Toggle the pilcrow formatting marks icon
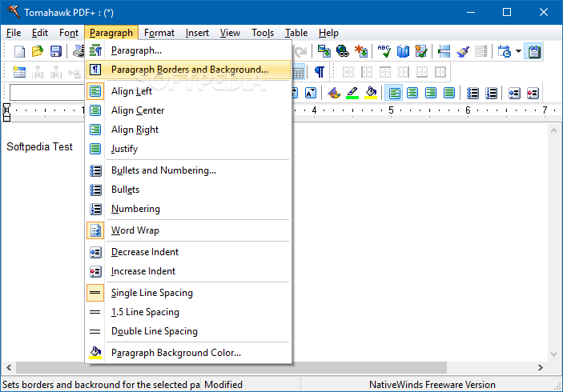The height and width of the screenshot is (392, 563). point(320,72)
